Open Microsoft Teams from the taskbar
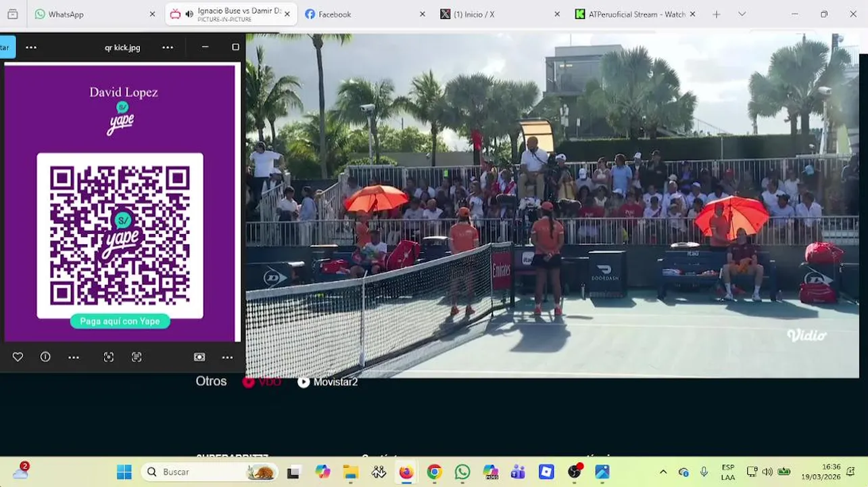 (519, 472)
